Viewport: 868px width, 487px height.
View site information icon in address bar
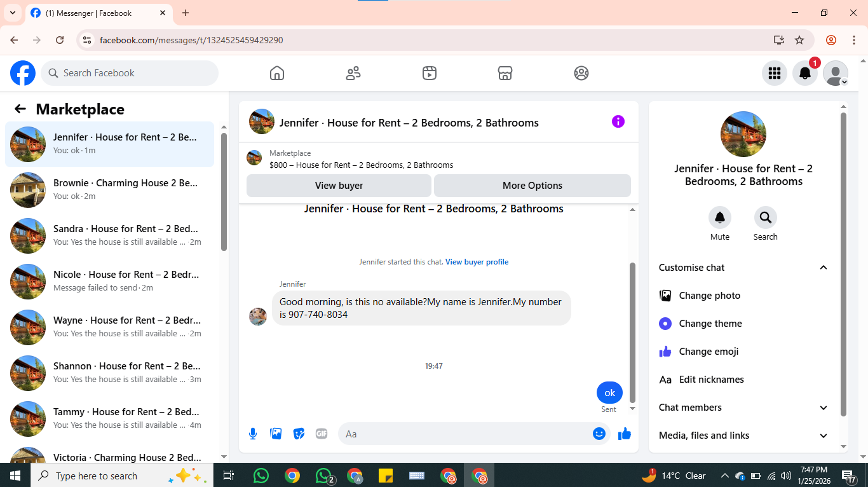coord(88,40)
